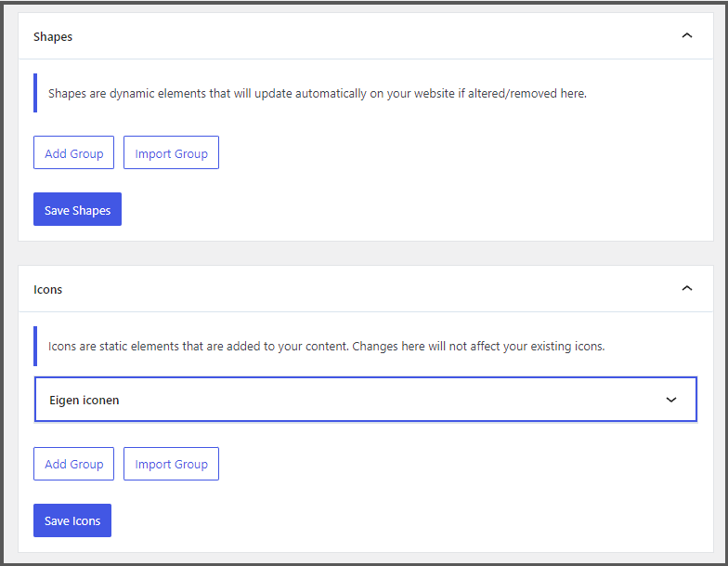Image resolution: width=728 pixels, height=566 pixels.
Task: Collapse the Shapes panel using its chevron
Action: 687,36
